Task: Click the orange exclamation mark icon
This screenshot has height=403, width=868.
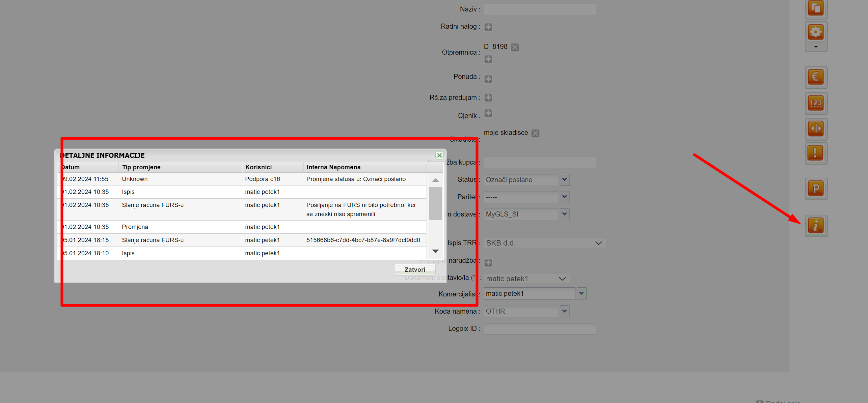Action: [x=816, y=153]
